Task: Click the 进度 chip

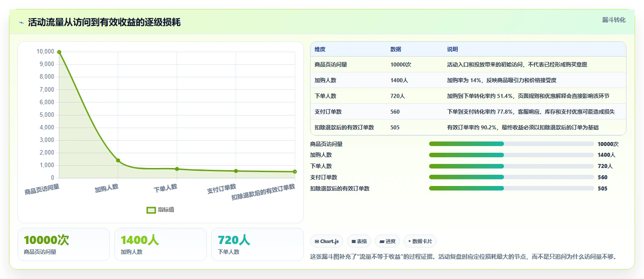Action: [387, 241]
